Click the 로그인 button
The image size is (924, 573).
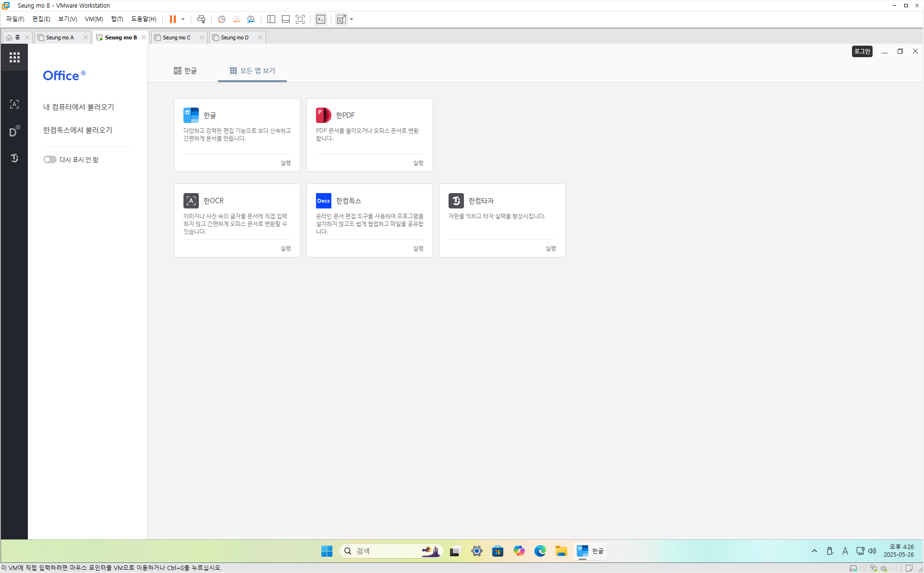tap(862, 51)
